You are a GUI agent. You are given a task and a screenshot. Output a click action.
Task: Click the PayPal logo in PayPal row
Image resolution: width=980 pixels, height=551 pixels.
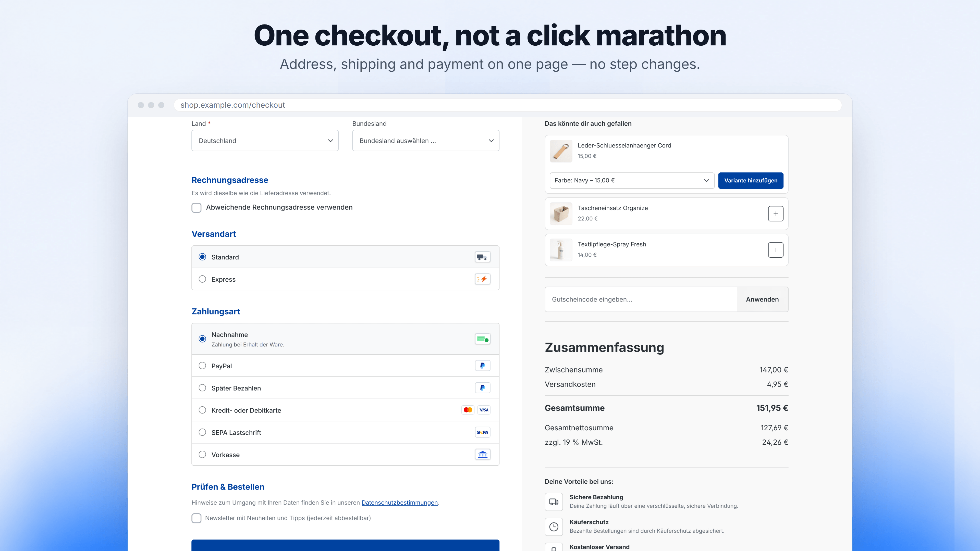pos(482,366)
